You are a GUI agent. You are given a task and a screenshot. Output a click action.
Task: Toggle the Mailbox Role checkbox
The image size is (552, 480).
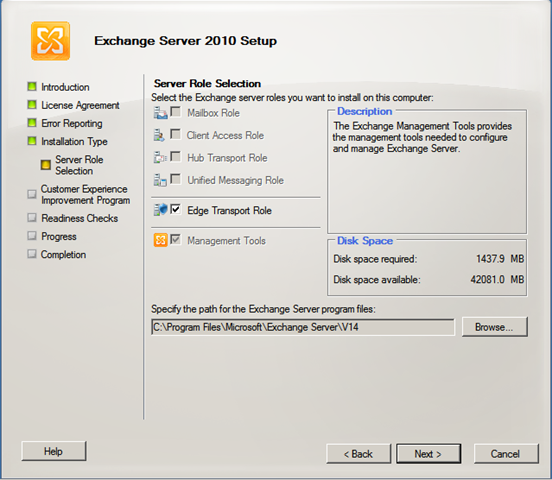(x=175, y=112)
